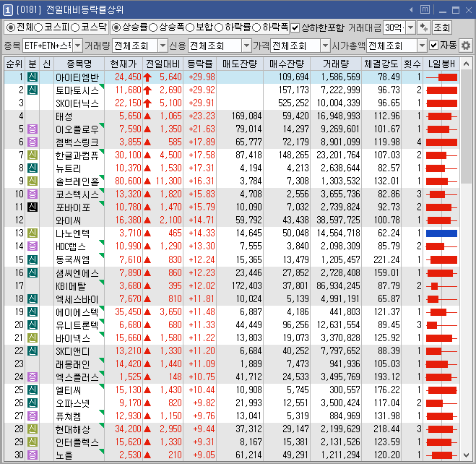Click the 신 badge on 토마토시스 row

pyautogui.click(x=33, y=90)
